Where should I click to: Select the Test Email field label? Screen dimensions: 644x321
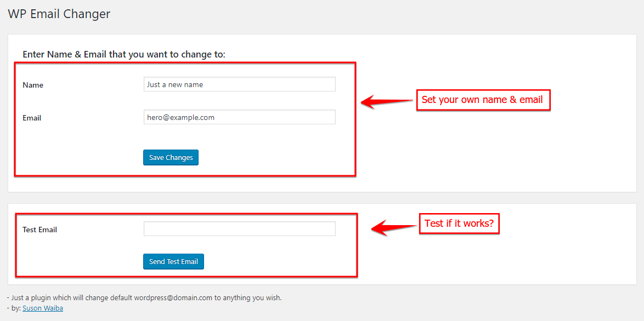tap(39, 230)
